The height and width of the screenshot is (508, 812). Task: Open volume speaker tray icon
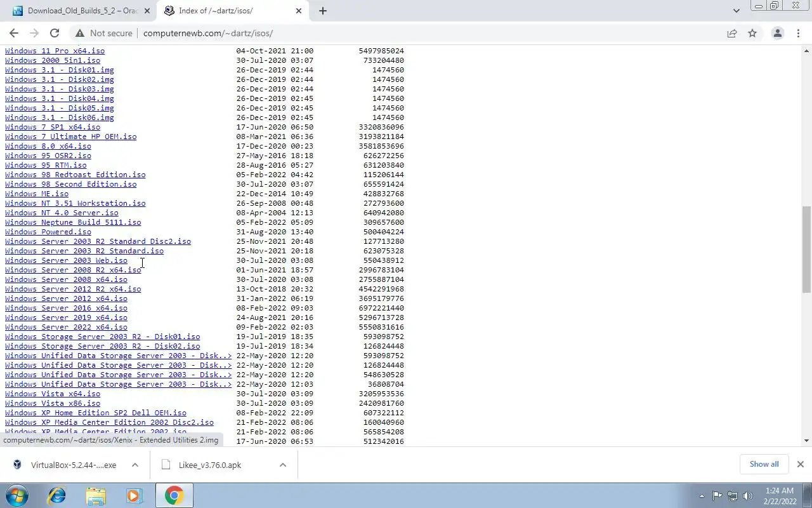pyautogui.click(x=748, y=496)
